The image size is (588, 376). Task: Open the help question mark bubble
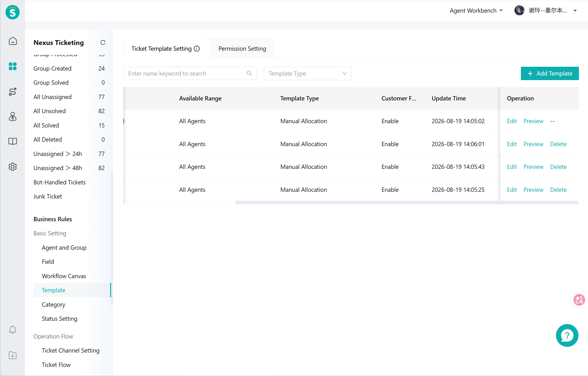coord(567,335)
